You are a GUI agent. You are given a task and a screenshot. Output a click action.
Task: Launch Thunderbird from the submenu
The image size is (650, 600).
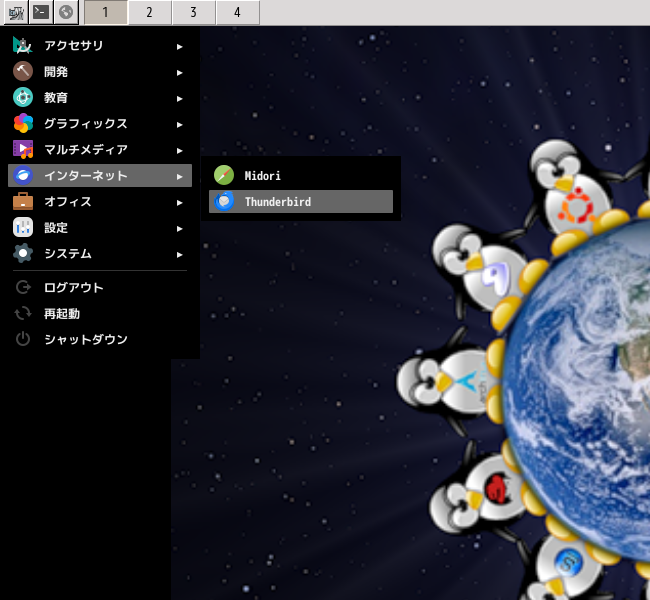point(301,202)
